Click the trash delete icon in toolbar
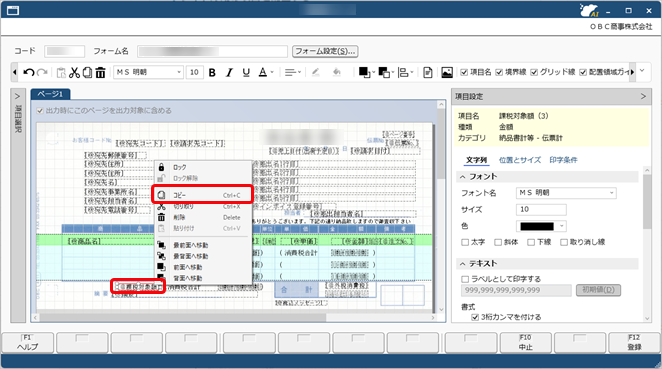Viewport: 662px width, 369px height. (100, 73)
